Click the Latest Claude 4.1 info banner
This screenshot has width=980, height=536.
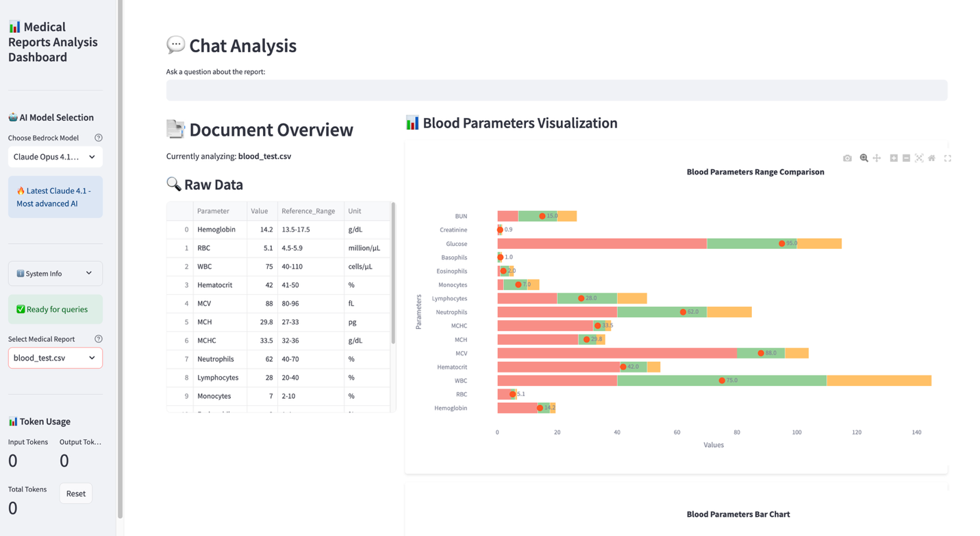click(x=55, y=197)
